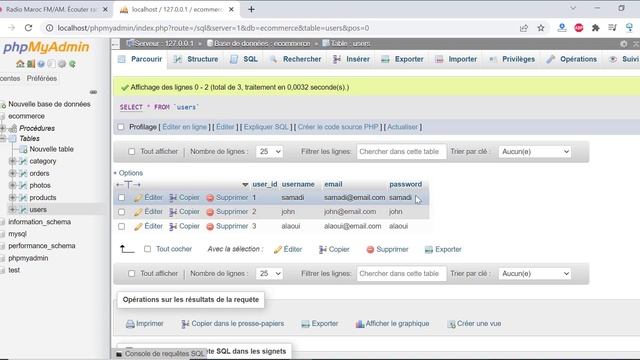Open the Privilèges tab

512,59
